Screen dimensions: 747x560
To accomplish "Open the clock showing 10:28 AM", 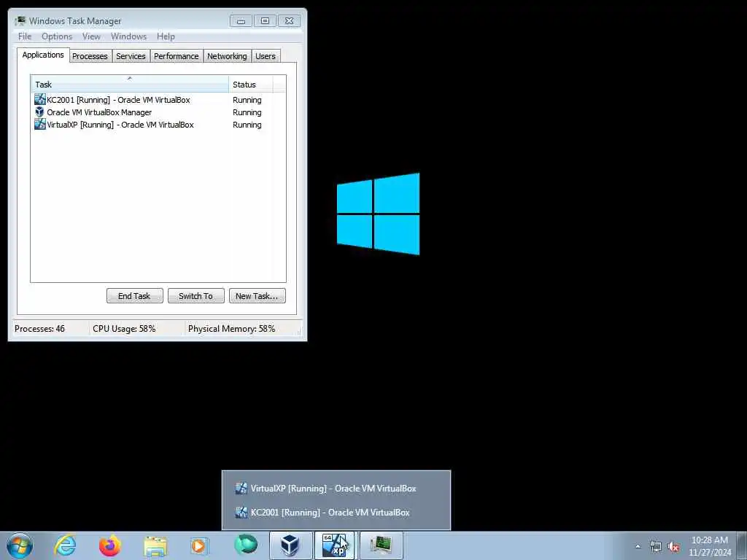I will [x=709, y=546].
